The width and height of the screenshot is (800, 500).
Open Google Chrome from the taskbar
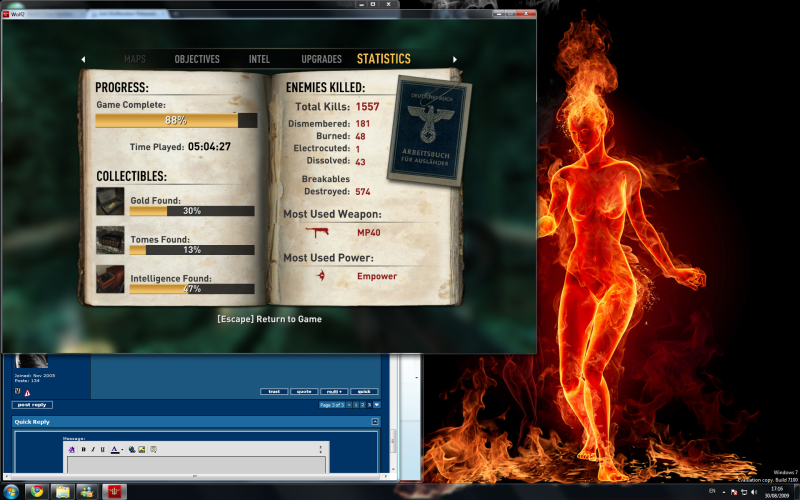(x=36, y=491)
